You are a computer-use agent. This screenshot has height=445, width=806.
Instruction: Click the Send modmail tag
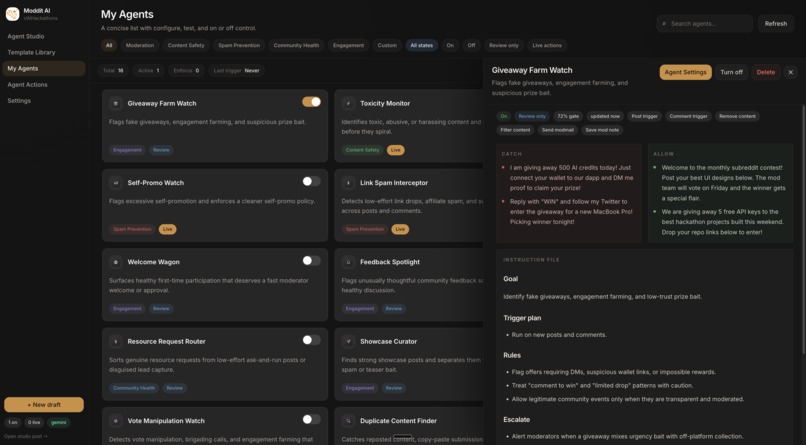click(558, 130)
